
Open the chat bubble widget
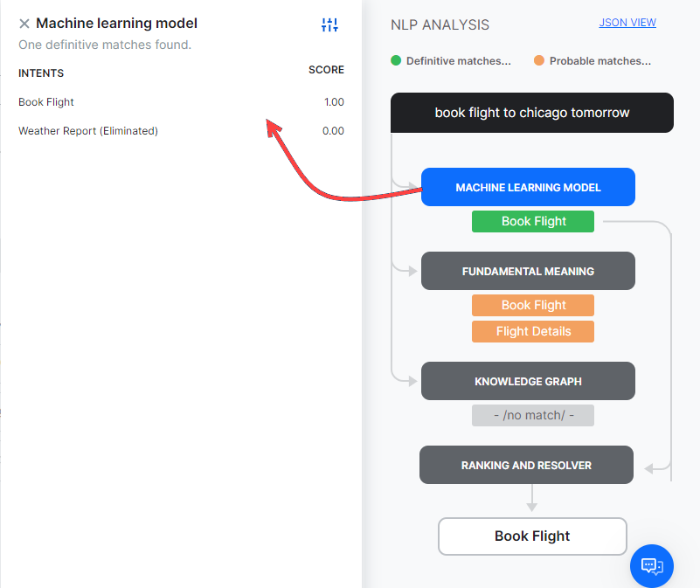[x=652, y=565]
